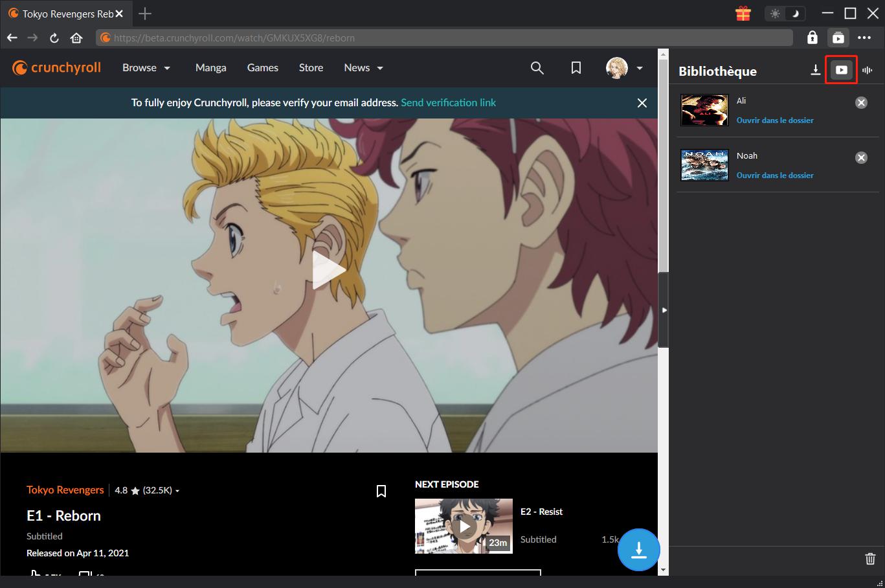This screenshot has width=885, height=588.
Task: Click the blue floating download button
Action: click(x=638, y=550)
